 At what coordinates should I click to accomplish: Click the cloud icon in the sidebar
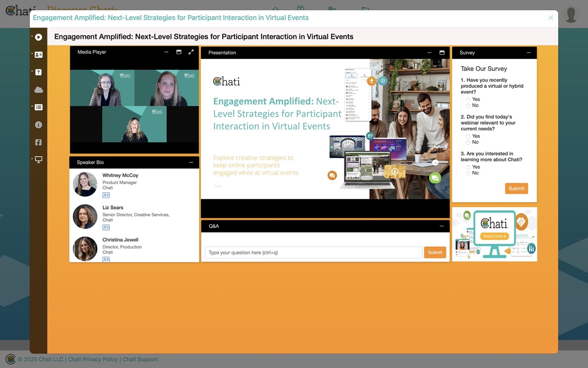[39, 90]
